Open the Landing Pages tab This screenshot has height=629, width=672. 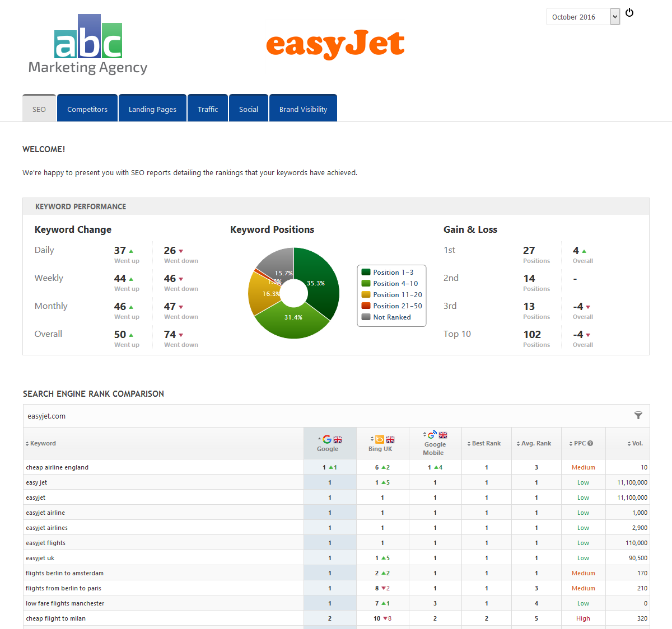point(152,109)
